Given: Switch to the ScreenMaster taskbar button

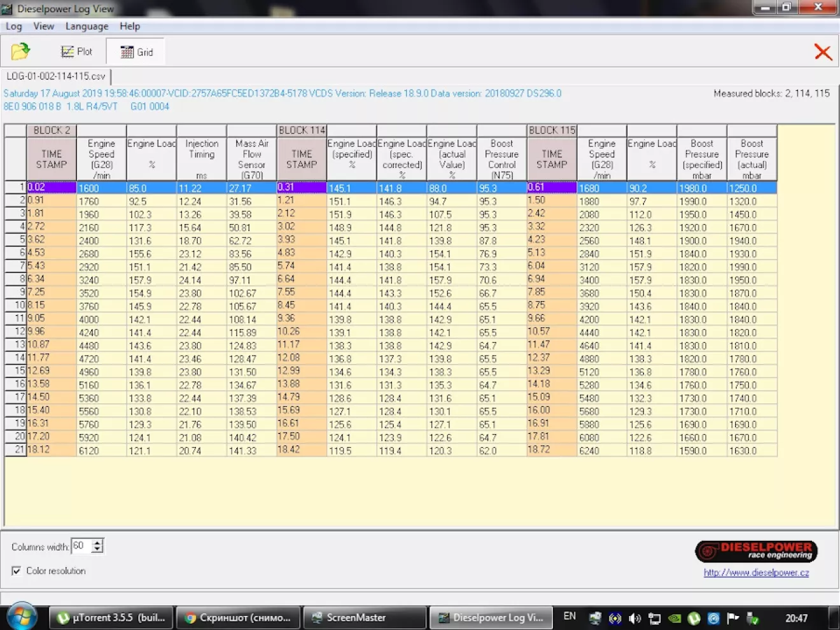Looking at the screenshot, I should (x=363, y=617).
